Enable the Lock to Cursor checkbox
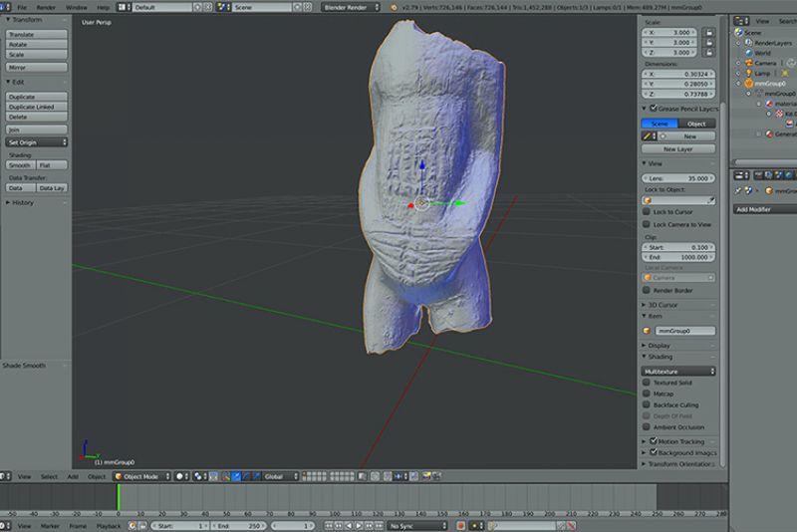This screenshot has height=532, width=797. [647, 212]
